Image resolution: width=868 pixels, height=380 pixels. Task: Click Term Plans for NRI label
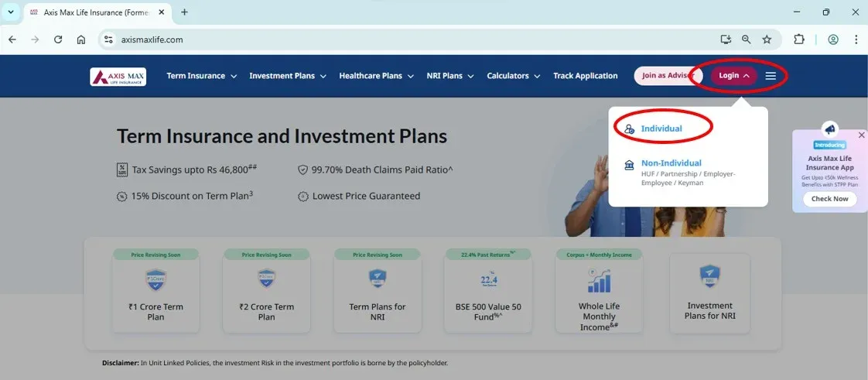[377, 312]
